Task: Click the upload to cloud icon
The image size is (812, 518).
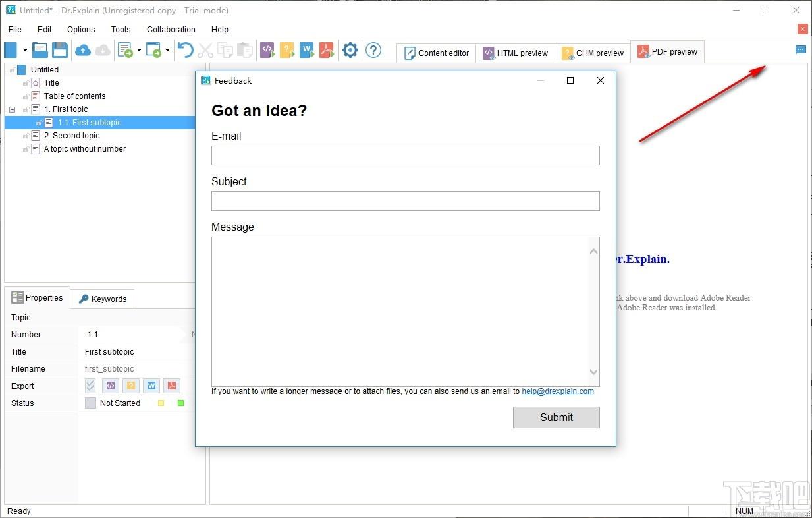Action: coord(83,50)
